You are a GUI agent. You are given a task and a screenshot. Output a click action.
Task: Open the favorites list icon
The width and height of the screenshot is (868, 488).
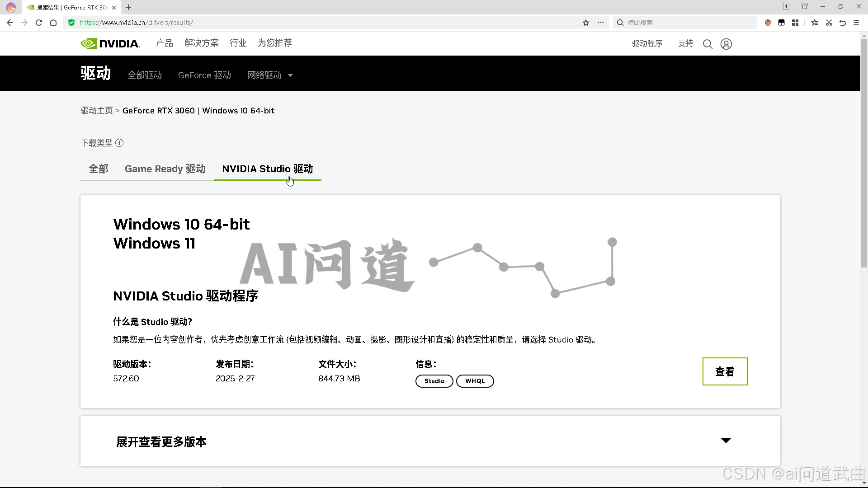coord(815,23)
